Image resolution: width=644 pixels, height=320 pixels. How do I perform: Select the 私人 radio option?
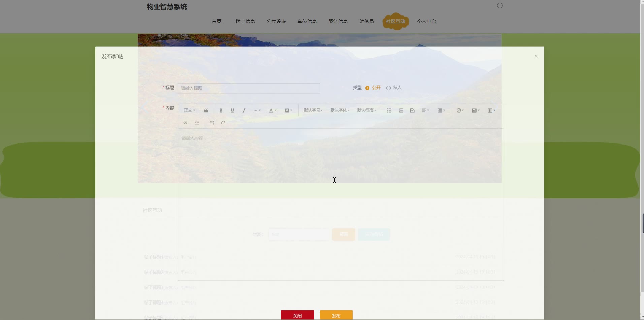(394, 88)
